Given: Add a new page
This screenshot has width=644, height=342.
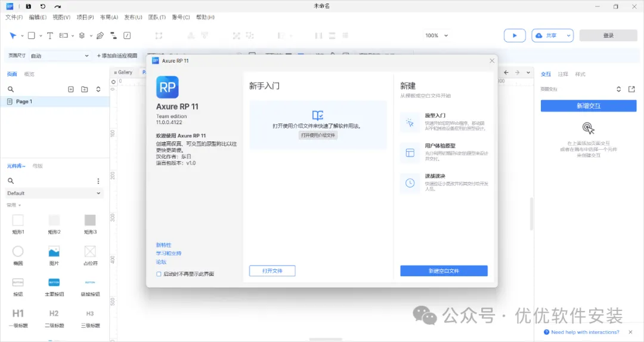Looking at the screenshot, I should [x=70, y=89].
